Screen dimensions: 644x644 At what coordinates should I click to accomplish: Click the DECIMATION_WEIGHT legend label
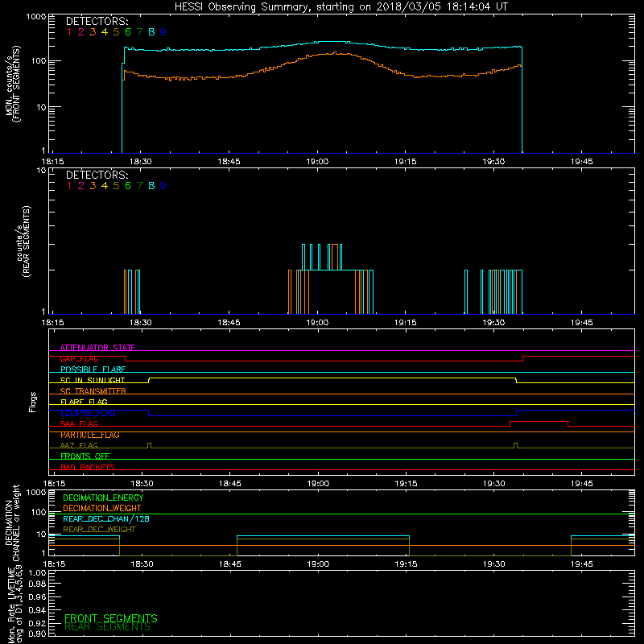(x=102, y=509)
